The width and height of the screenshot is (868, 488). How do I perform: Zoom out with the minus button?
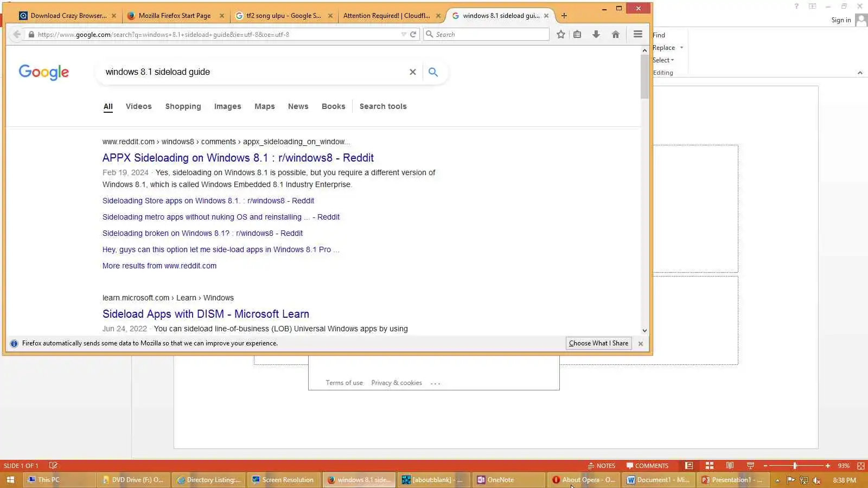click(x=765, y=466)
